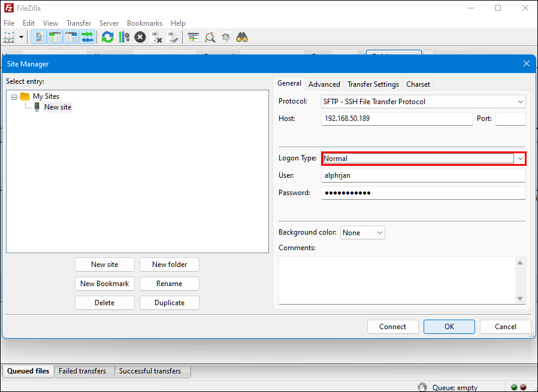Toggle message log display icon
The height and width of the screenshot is (392, 538).
[38, 37]
